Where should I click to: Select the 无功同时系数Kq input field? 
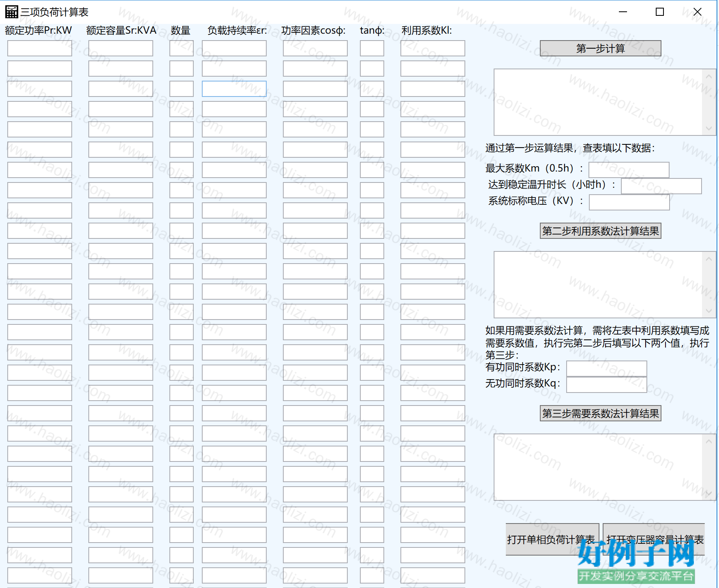coord(606,385)
